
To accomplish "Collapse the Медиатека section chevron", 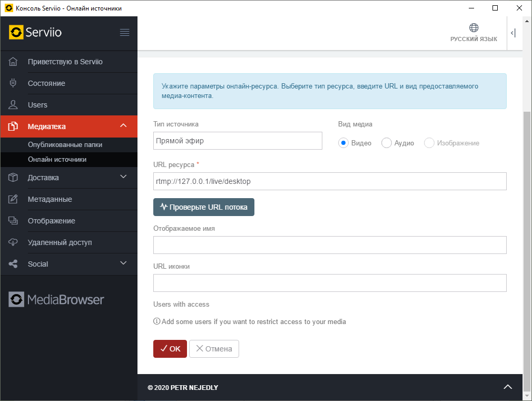I will 123,126.
